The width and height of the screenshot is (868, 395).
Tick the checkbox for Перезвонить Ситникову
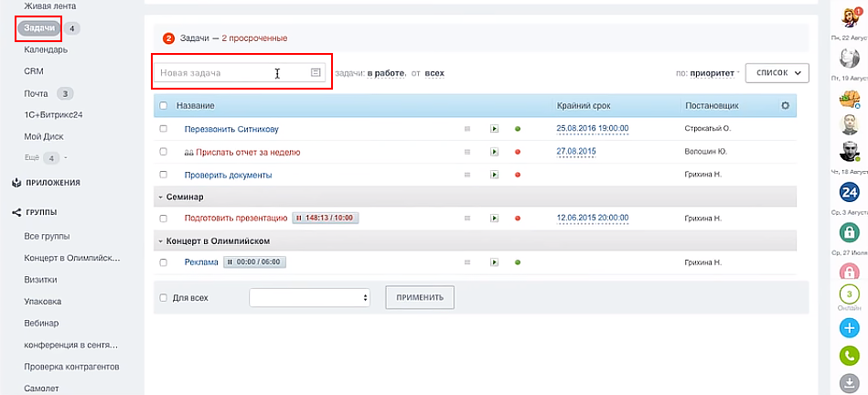coord(164,129)
